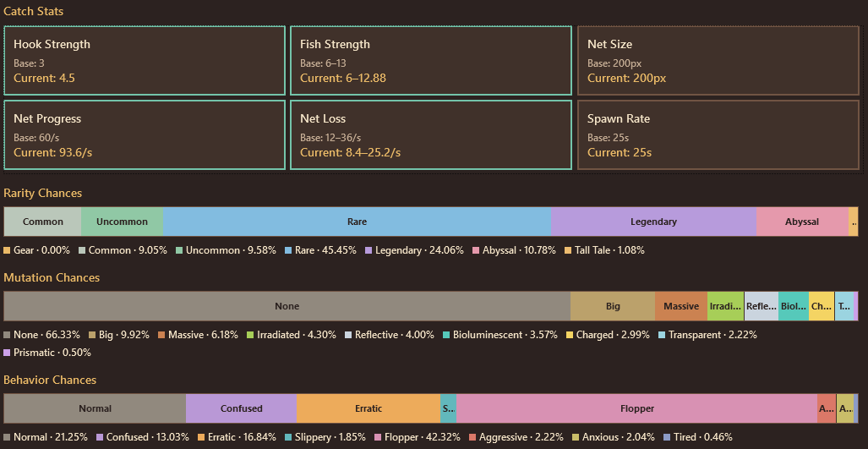Select the Confused 13.03% legend entry
The height and width of the screenshot is (449, 868).
click(x=142, y=437)
